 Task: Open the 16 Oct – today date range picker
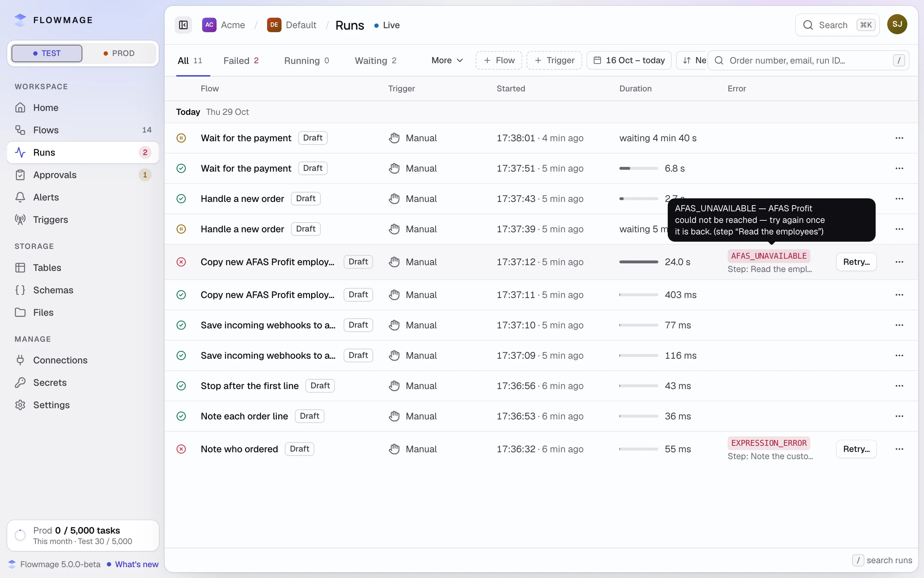(629, 60)
